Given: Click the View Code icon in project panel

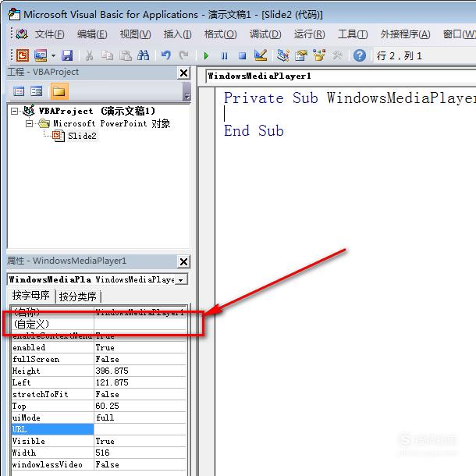Looking at the screenshot, I should tap(19, 91).
